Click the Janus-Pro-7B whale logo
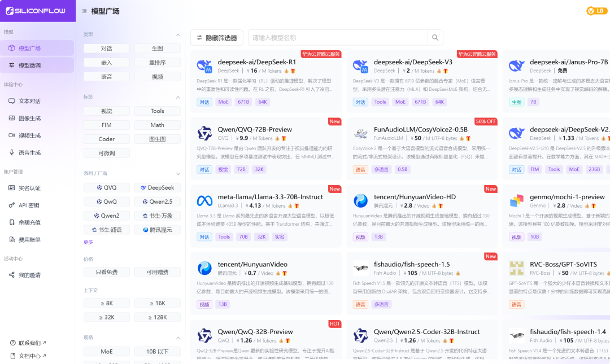Image resolution: width=610 pixels, height=364 pixels. pos(517,66)
